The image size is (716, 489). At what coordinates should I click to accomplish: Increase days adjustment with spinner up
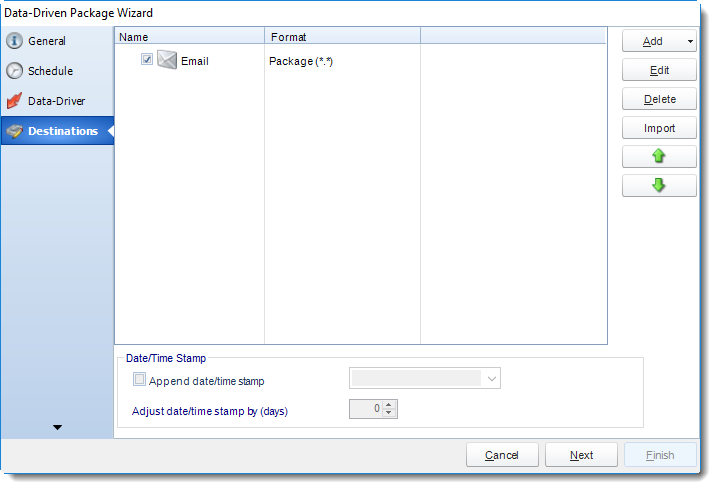pyautogui.click(x=389, y=405)
